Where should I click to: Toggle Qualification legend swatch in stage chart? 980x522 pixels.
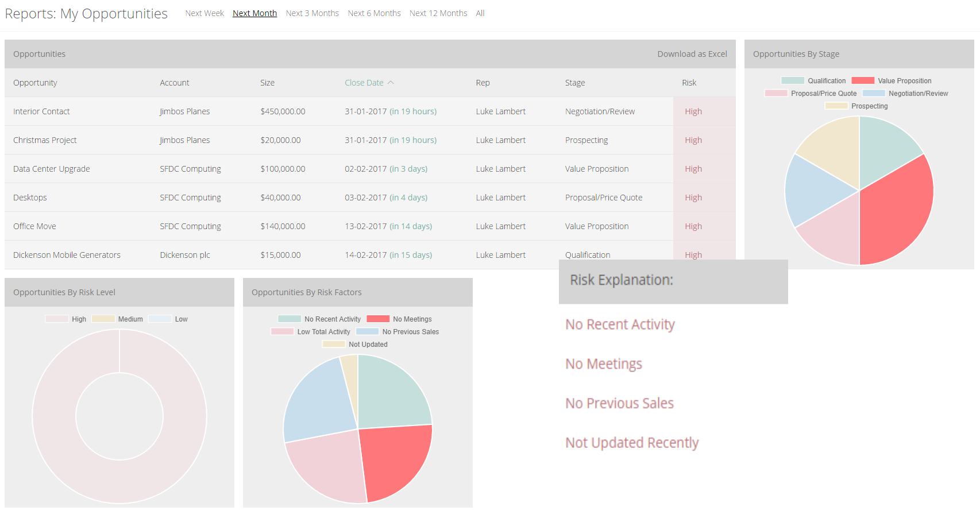coord(793,80)
